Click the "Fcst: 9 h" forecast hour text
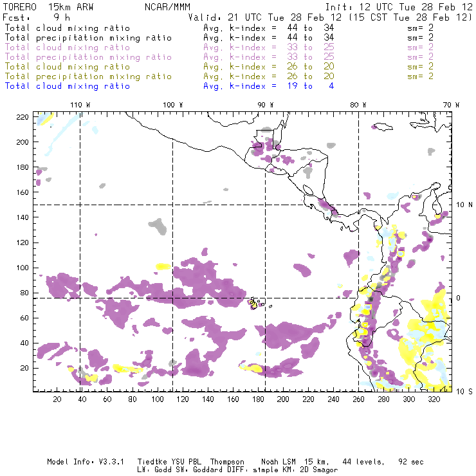The width and height of the screenshot is (476, 476). (x=36, y=17)
